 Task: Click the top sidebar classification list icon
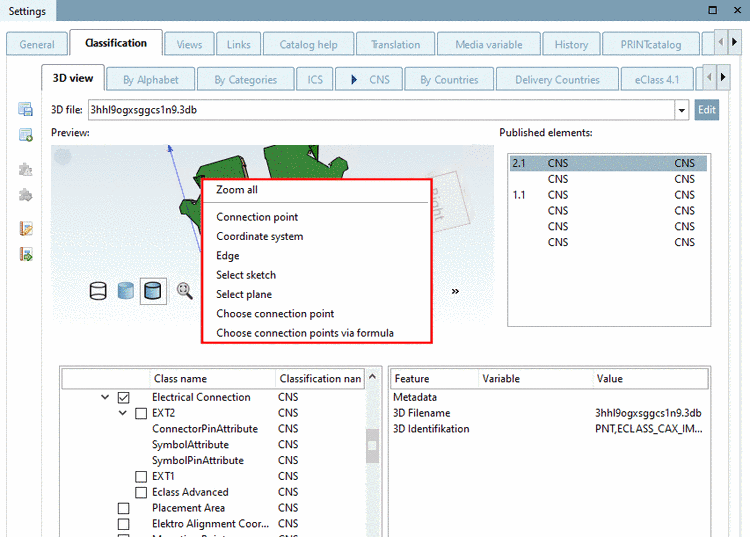[x=25, y=109]
